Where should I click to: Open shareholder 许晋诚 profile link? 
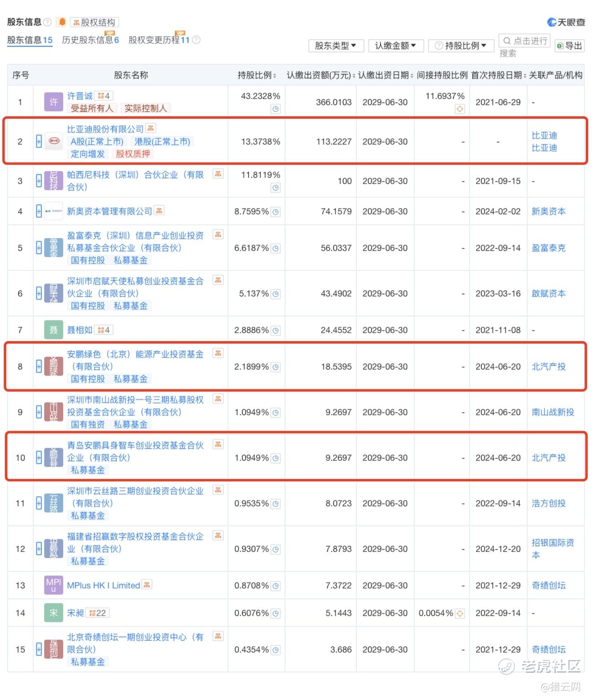[80, 96]
